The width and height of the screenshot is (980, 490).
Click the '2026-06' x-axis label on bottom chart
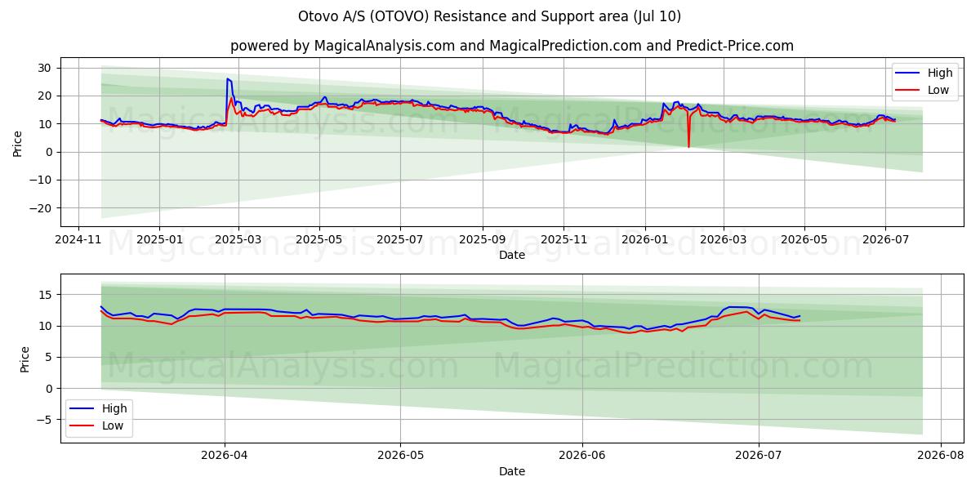[582, 457]
